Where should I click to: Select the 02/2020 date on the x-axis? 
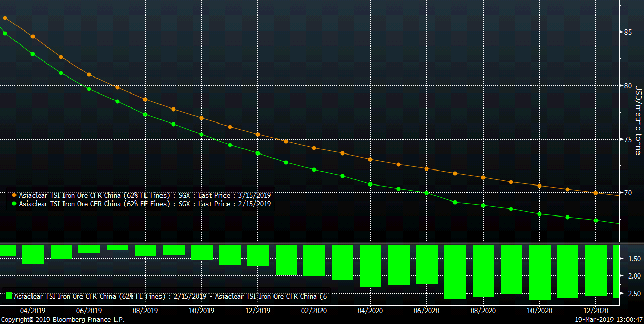click(314, 311)
